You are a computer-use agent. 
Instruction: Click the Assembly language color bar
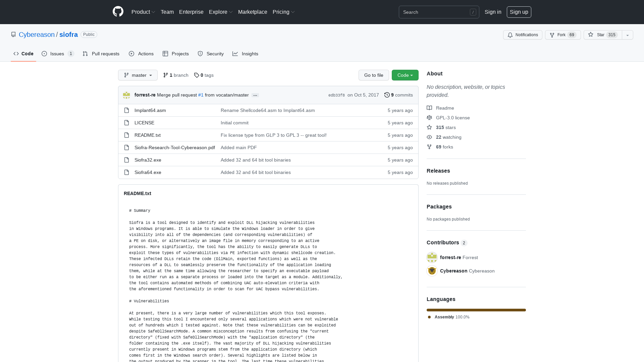(476, 310)
